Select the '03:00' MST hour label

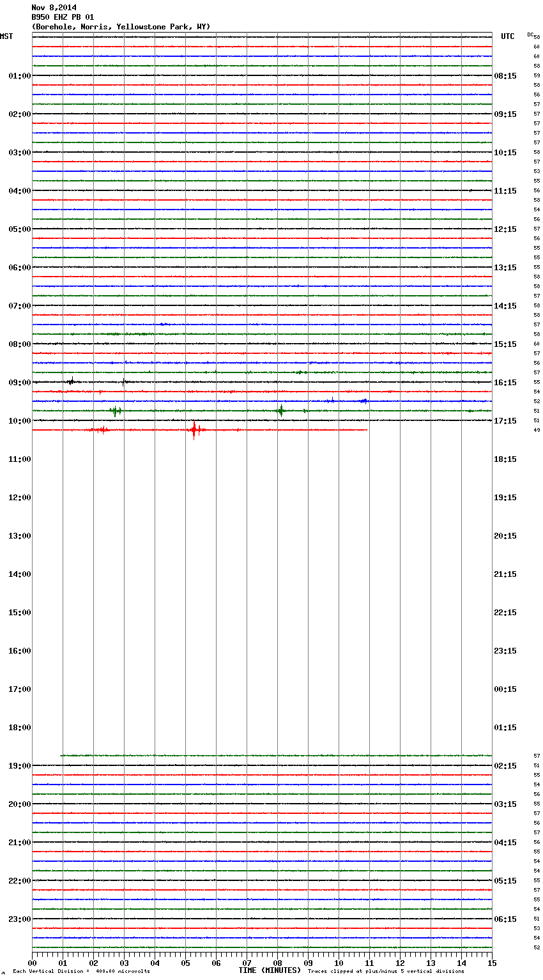tap(20, 153)
